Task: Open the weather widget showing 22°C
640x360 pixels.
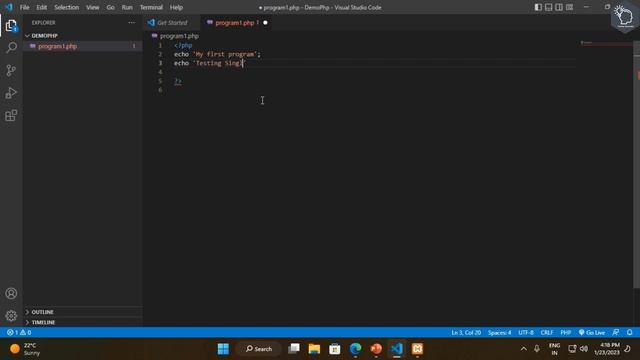Action: tap(25, 349)
